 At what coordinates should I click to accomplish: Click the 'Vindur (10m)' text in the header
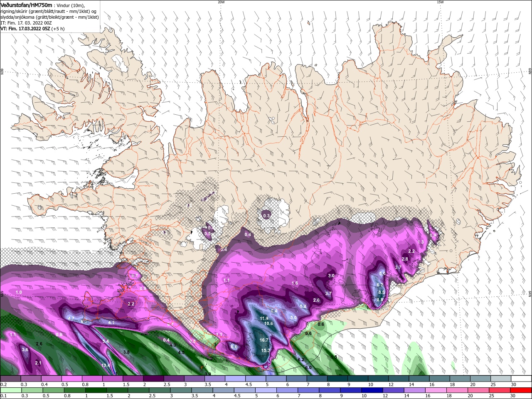pos(71,5)
